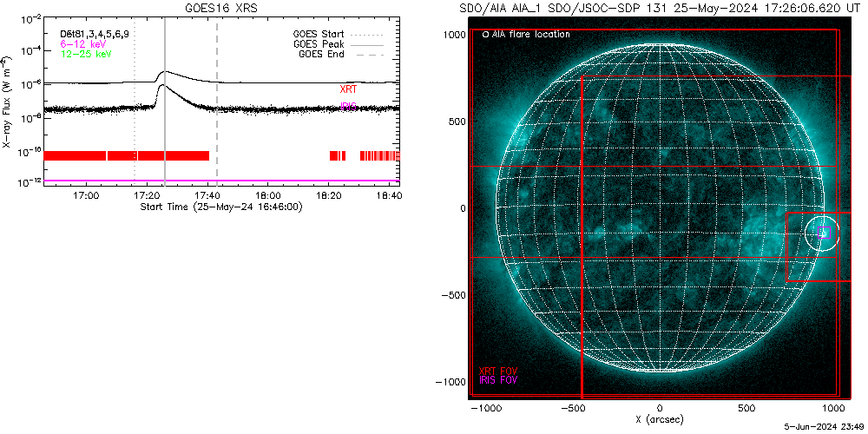Click the 18:20 time axis tick label

point(329,194)
